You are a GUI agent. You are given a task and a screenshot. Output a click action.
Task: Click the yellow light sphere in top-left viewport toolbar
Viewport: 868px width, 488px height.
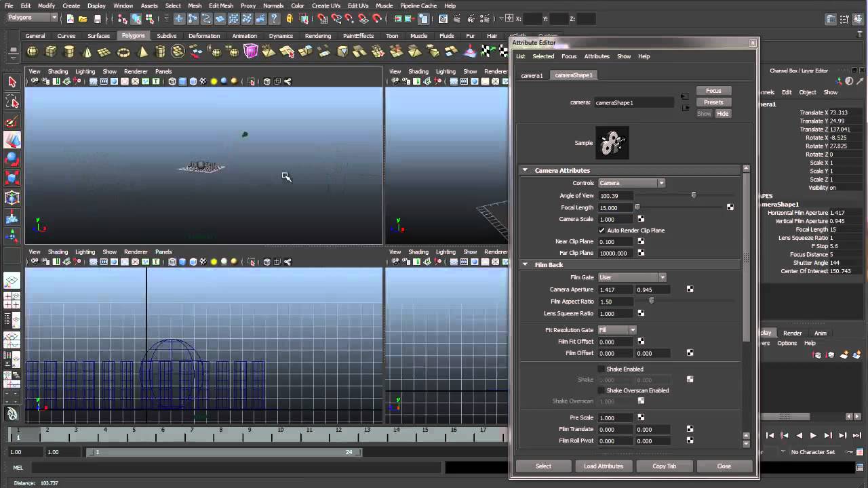(214, 81)
